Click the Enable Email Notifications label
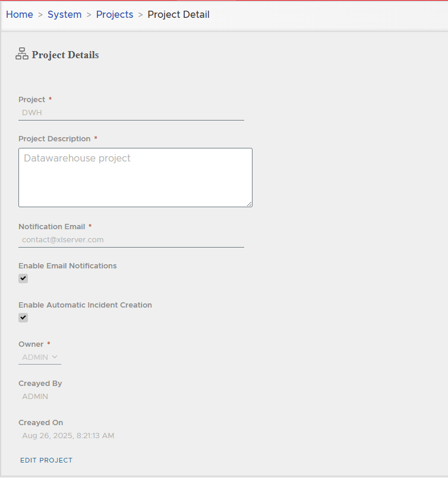This screenshot has height=478, width=448. click(x=68, y=266)
